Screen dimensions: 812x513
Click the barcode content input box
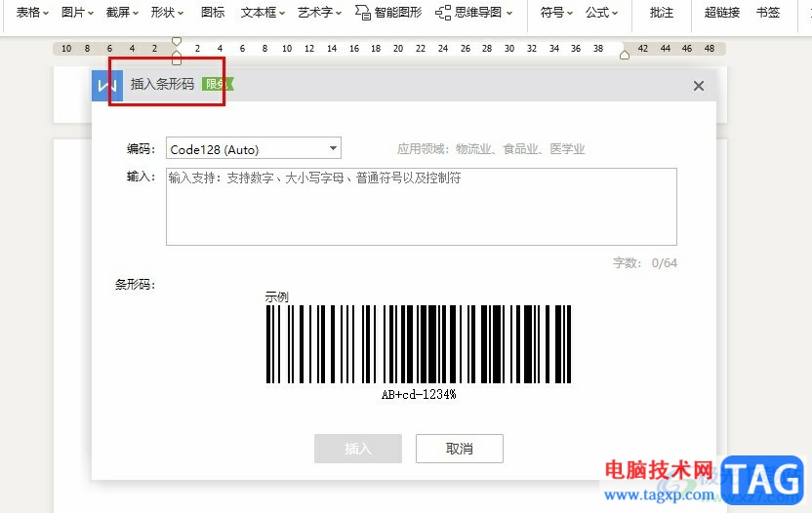pyautogui.click(x=421, y=207)
